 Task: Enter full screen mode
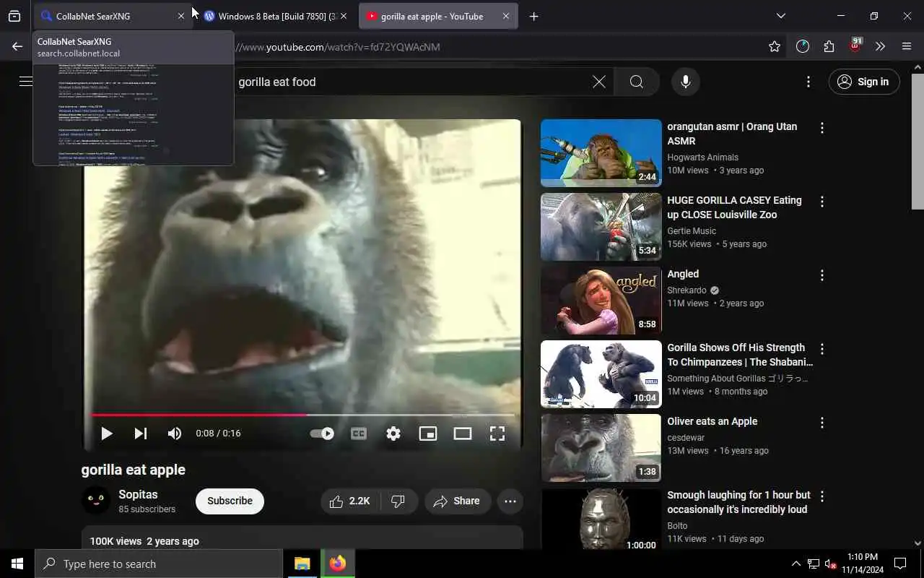point(497,433)
